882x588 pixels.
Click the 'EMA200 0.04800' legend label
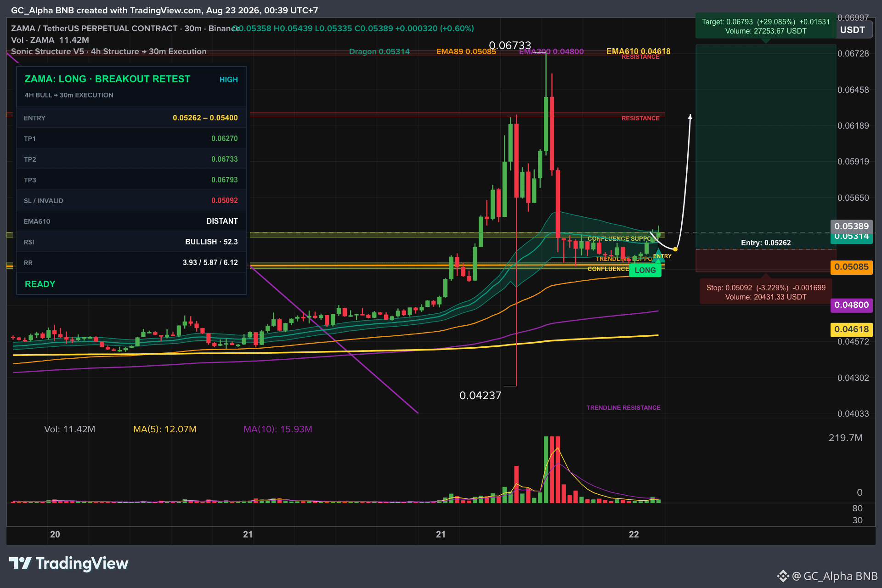coord(551,51)
